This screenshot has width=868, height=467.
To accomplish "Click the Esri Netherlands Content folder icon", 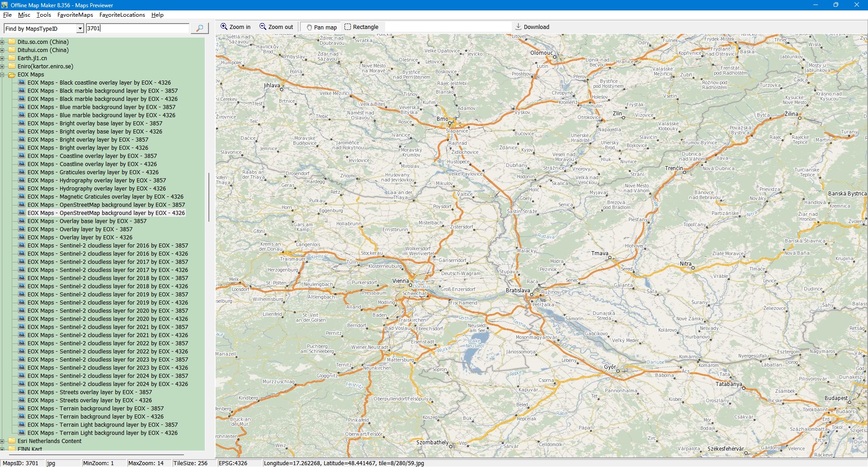I will click(12, 441).
